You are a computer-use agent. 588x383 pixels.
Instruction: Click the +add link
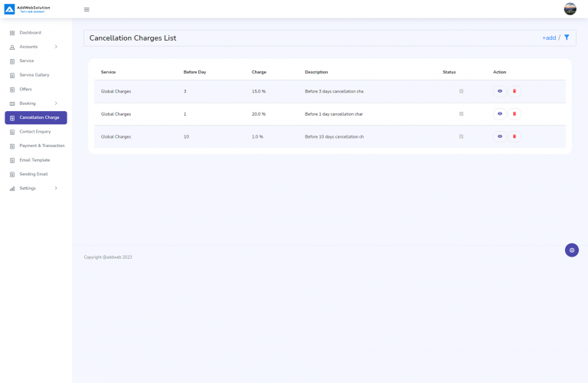coord(548,38)
